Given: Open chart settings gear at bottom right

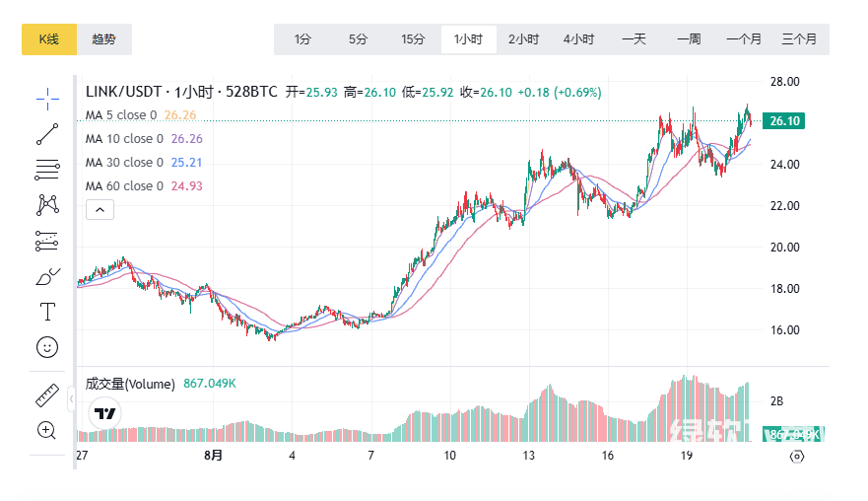Looking at the screenshot, I should pos(797,457).
